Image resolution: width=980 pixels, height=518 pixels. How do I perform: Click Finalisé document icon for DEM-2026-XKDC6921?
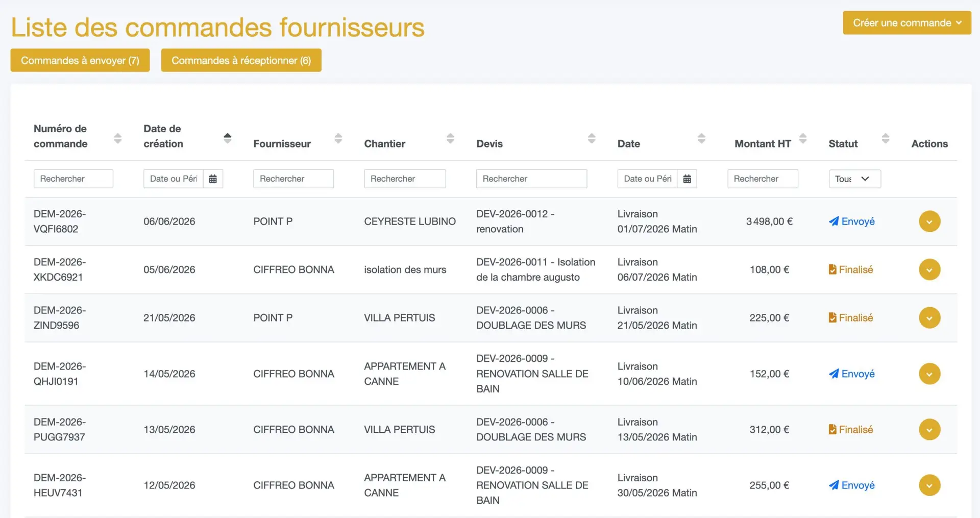click(x=832, y=269)
